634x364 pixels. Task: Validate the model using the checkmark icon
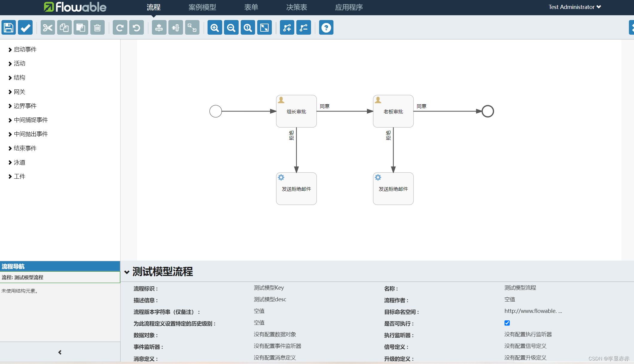tap(25, 27)
